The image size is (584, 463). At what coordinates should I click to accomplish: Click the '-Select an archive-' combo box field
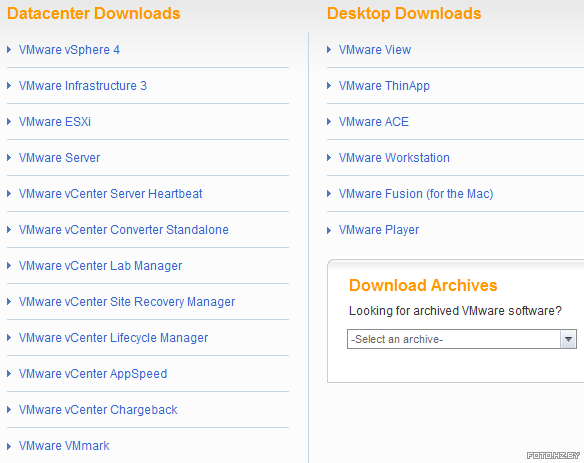pos(462,339)
